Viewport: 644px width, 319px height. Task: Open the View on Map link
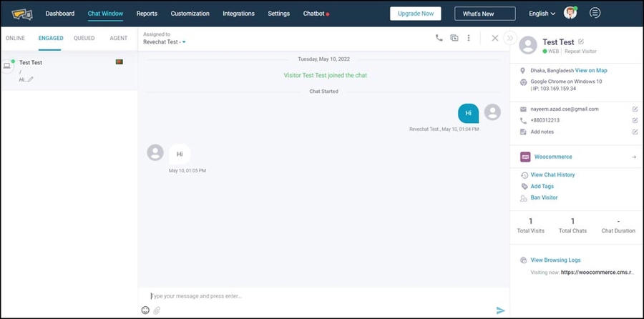(591, 71)
